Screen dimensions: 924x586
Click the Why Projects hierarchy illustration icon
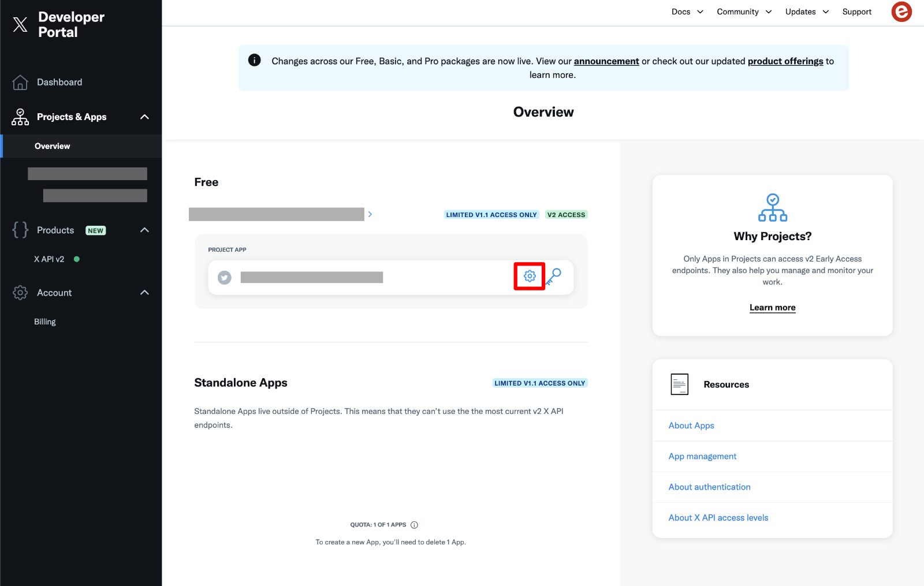point(773,208)
